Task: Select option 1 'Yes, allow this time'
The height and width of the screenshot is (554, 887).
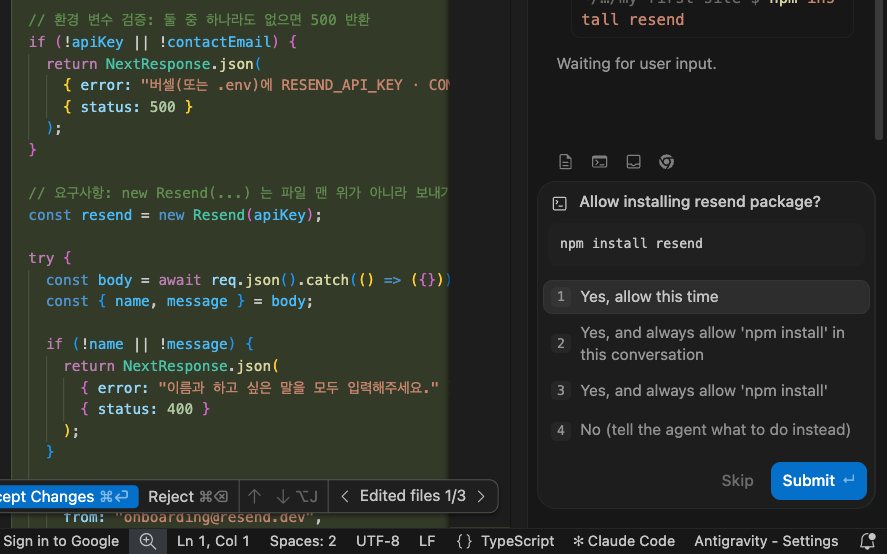Action: pyautogui.click(x=706, y=297)
